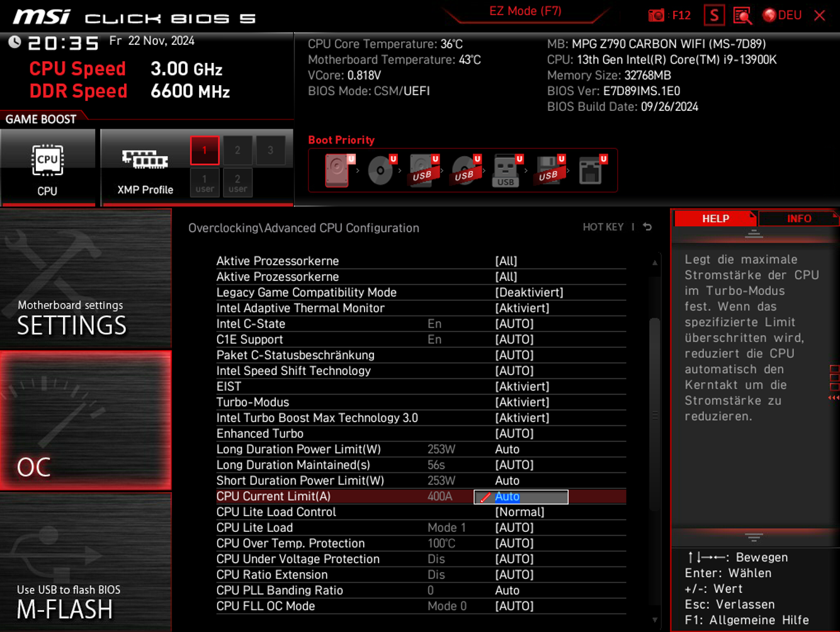840x632 pixels.
Task: Click the back arrow next to HOT KEY
Action: click(x=647, y=227)
